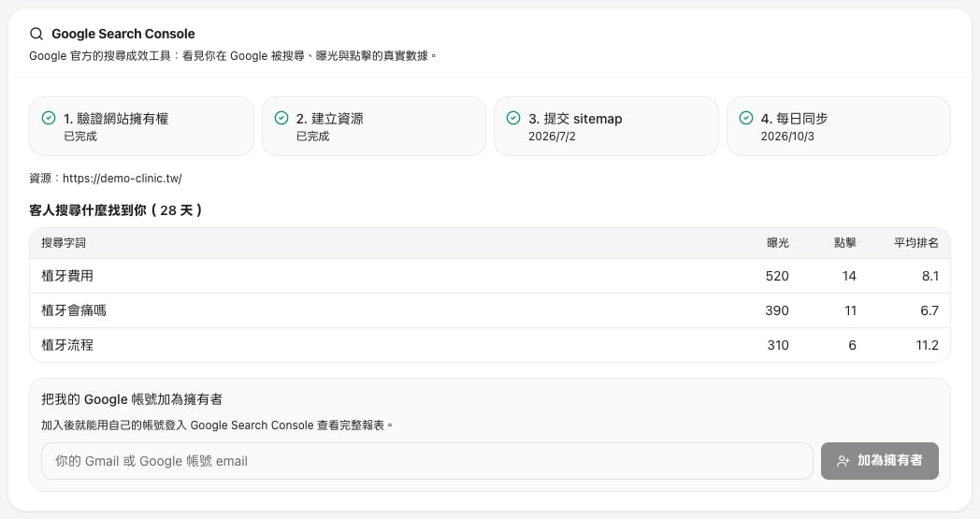The width and height of the screenshot is (980, 519).
Task: Click the checkmark icon on step 2 建立資源
Action: (281, 118)
